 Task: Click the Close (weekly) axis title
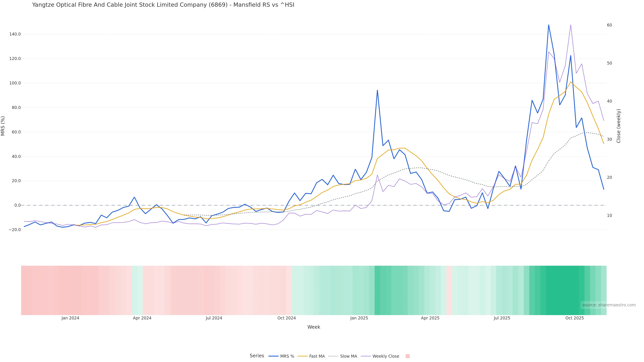click(x=619, y=126)
